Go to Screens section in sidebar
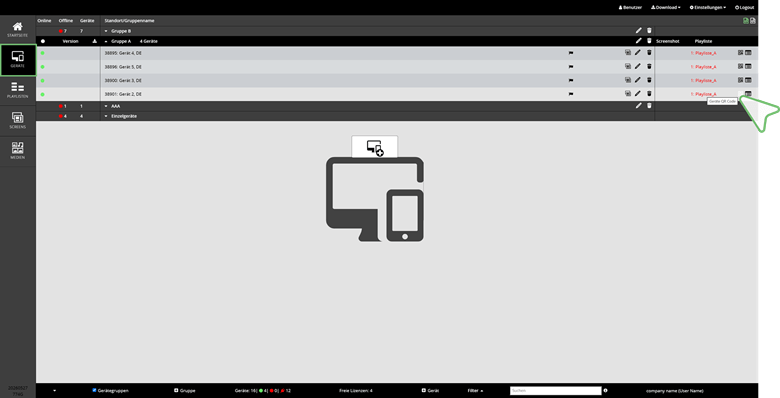Screen dimensions: 780x398 tap(17, 120)
